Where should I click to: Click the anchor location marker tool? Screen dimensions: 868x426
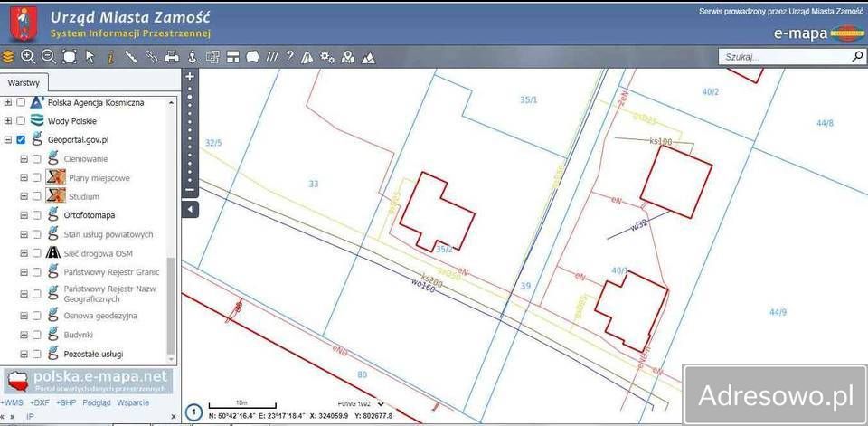pos(192,56)
